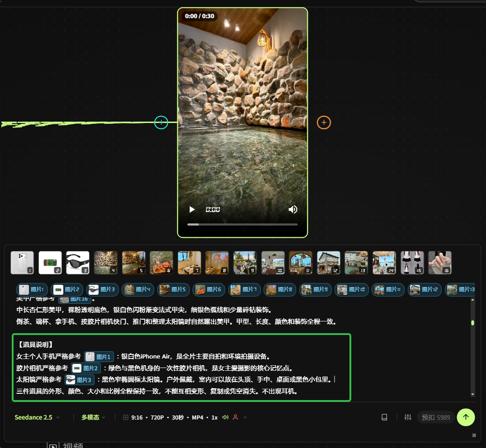Click the aspect ratio icon before 9:16
Screen dimensions: 486x448
point(126,417)
